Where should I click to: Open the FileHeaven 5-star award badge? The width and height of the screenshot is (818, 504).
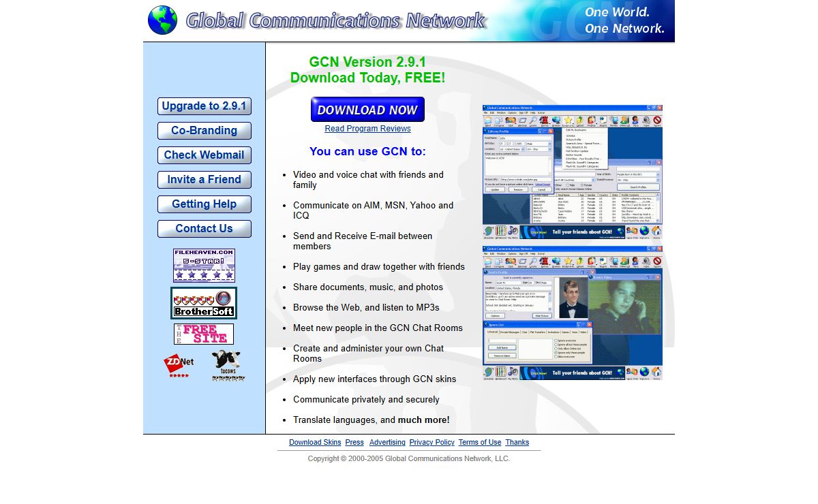tap(204, 266)
